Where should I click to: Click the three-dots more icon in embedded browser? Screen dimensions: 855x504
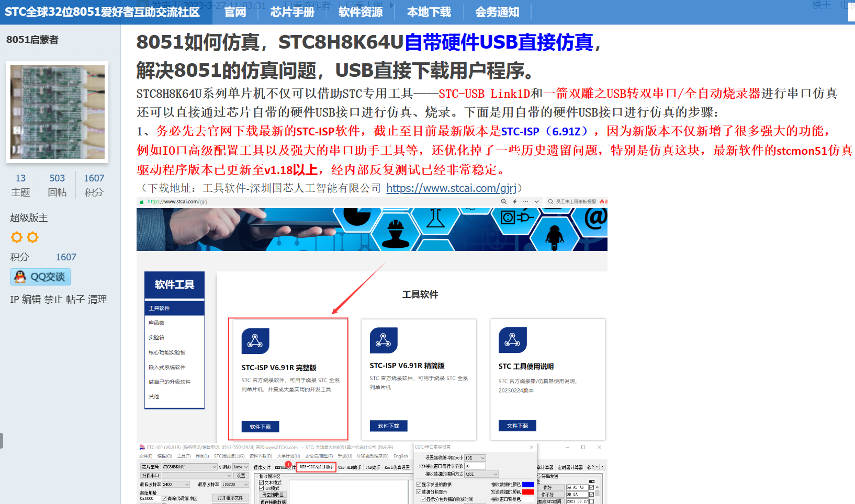point(525,201)
